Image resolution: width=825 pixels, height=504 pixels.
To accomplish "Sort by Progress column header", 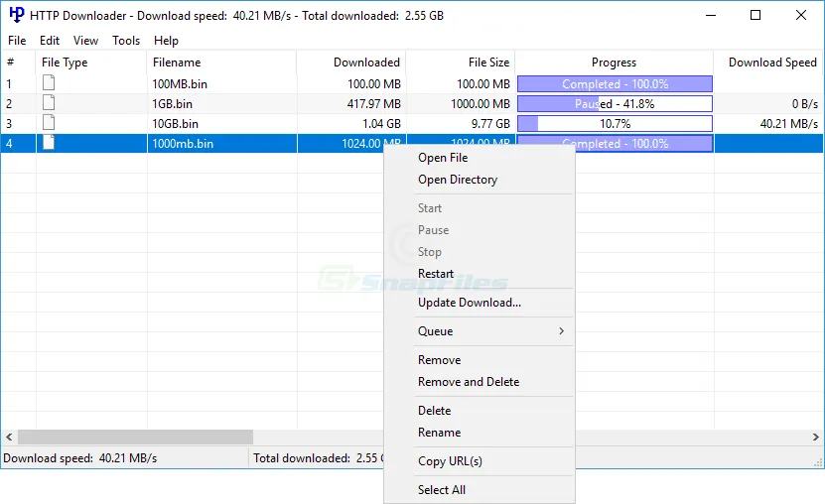I will pyautogui.click(x=614, y=63).
